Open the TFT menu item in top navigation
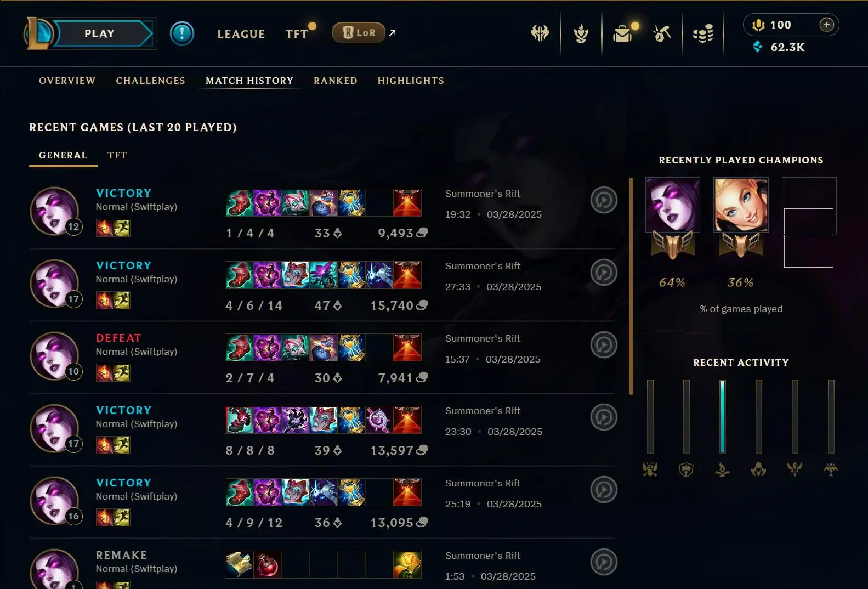The image size is (868, 589). pos(297,34)
